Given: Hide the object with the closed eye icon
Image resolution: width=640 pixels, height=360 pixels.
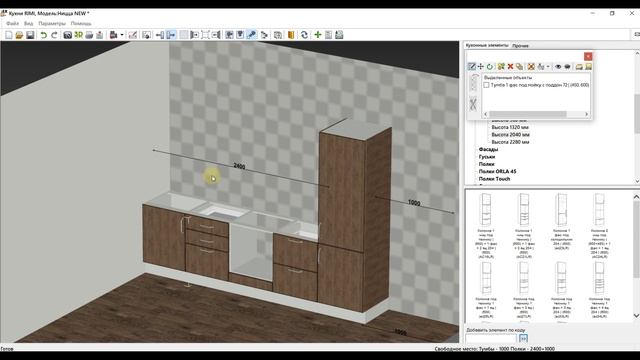Looking at the screenshot, I should [567, 67].
